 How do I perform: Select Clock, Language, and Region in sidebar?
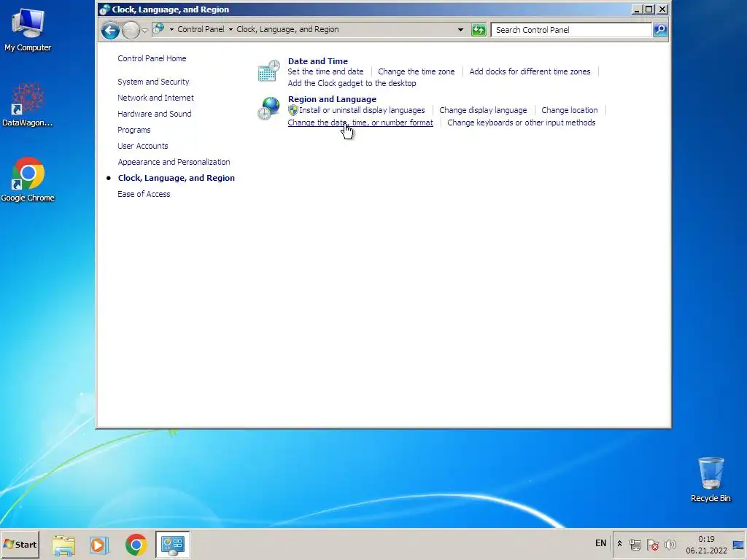point(177,178)
